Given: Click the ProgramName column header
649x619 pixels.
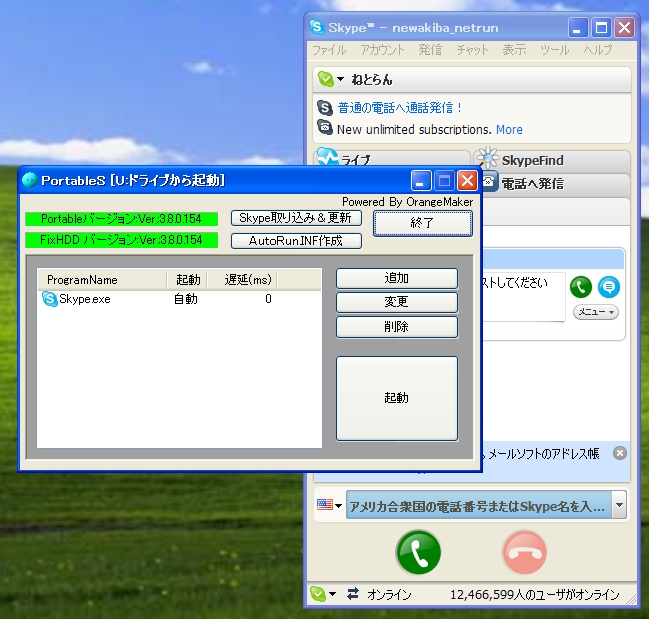Looking at the screenshot, I should coord(102,280).
